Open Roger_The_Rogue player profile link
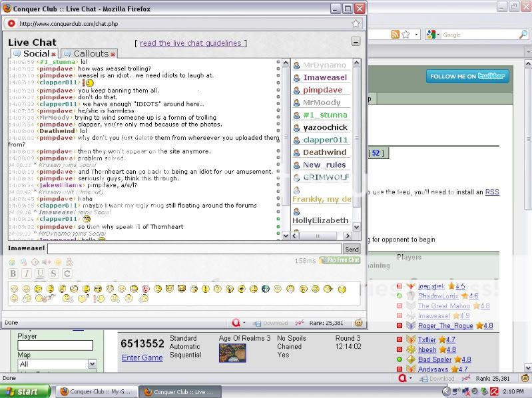Image resolution: width=532 pixels, height=398 pixels. (445, 326)
